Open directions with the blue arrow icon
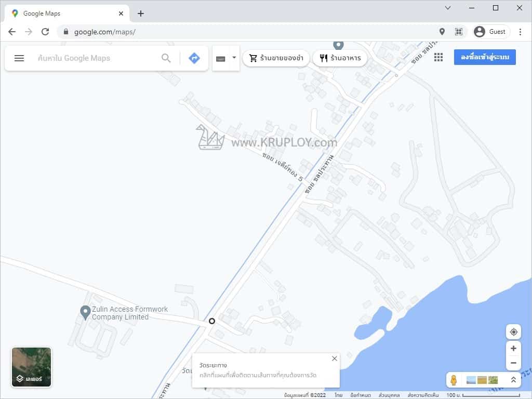Viewport: 532px width, 399px height. tap(194, 58)
